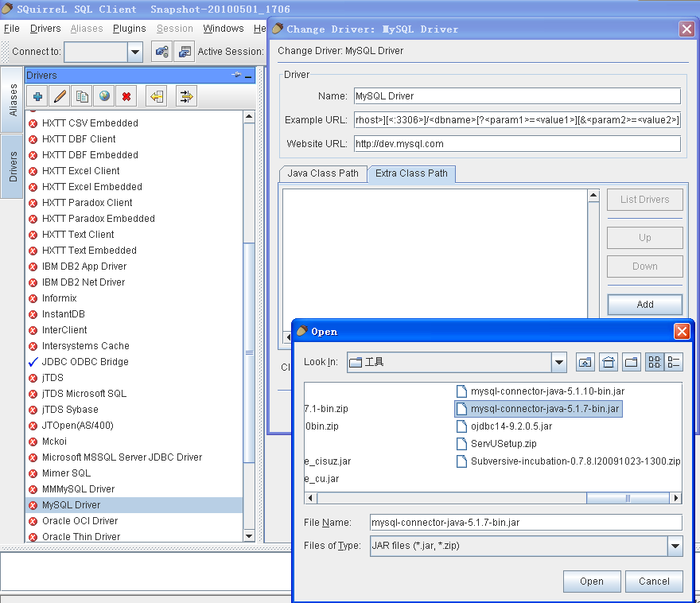The width and height of the screenshot is (700, 603).
Task: Click the blue checkmark icon of JDBC ODBC Bridge
Action: (x=33, y=362)
